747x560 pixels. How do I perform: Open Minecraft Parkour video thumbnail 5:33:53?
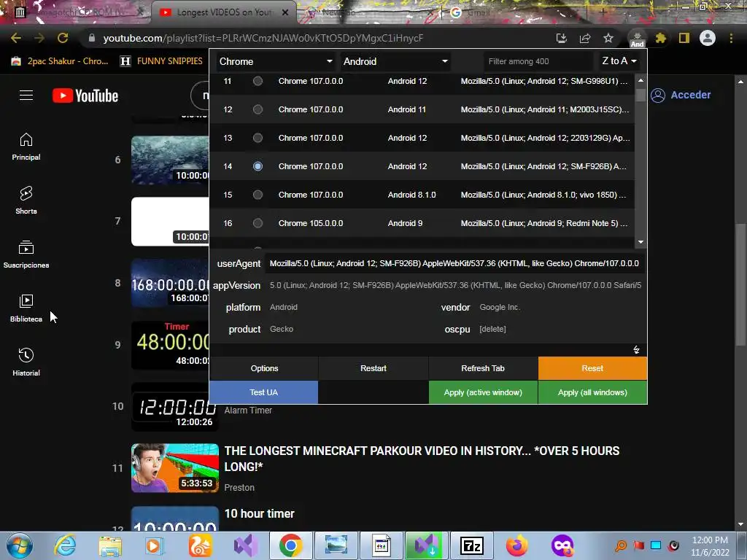[175, 468]
